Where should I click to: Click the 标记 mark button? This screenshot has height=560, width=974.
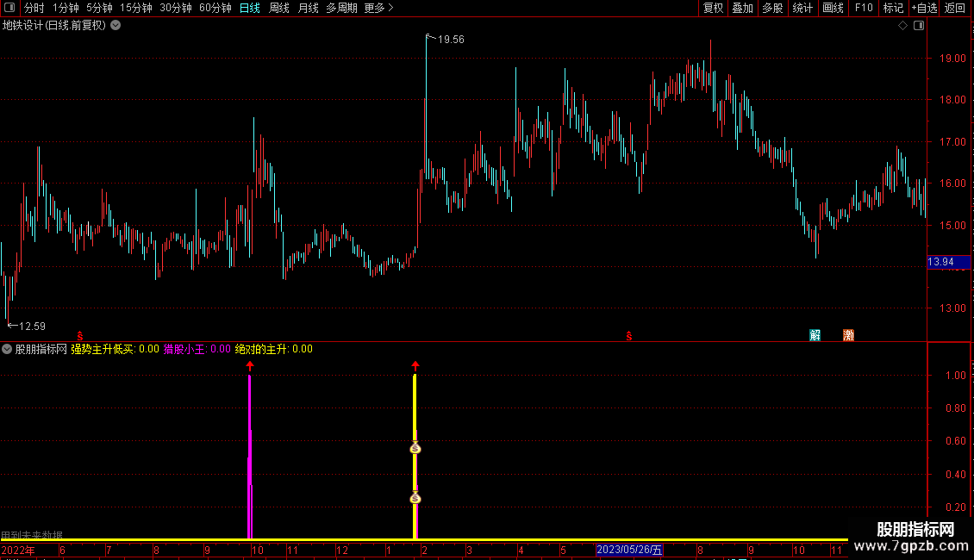pos(893,8)
